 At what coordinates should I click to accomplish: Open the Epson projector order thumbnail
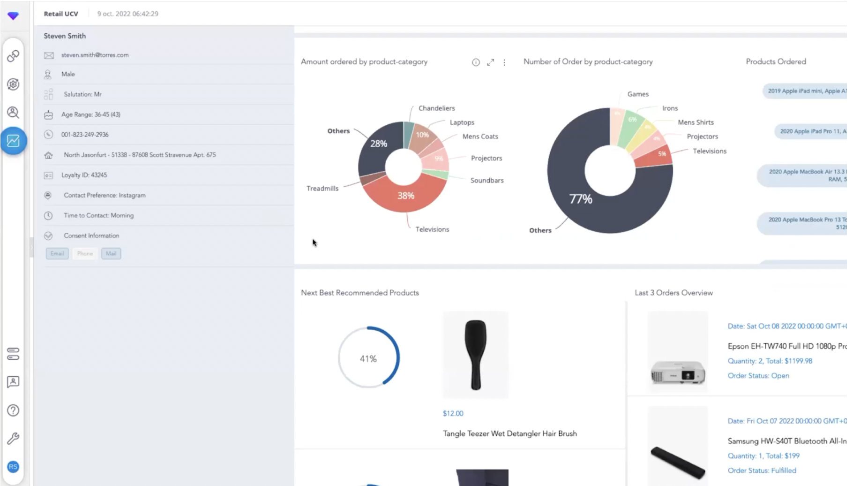tap(678, 352)
